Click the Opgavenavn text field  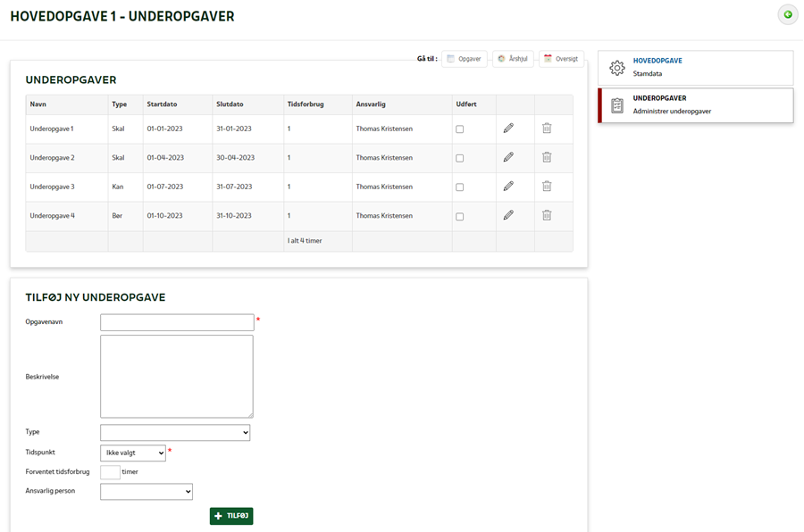[177, 322]
